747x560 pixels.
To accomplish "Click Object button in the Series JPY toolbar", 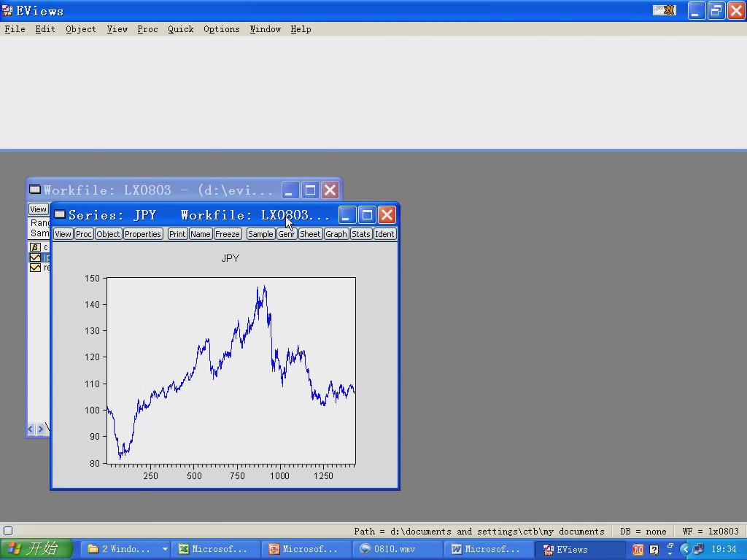I will tap(108, 234).
